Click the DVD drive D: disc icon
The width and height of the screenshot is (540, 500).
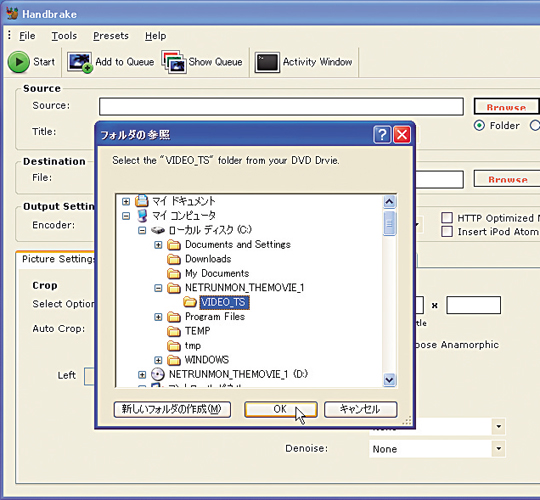pos(158,374)
